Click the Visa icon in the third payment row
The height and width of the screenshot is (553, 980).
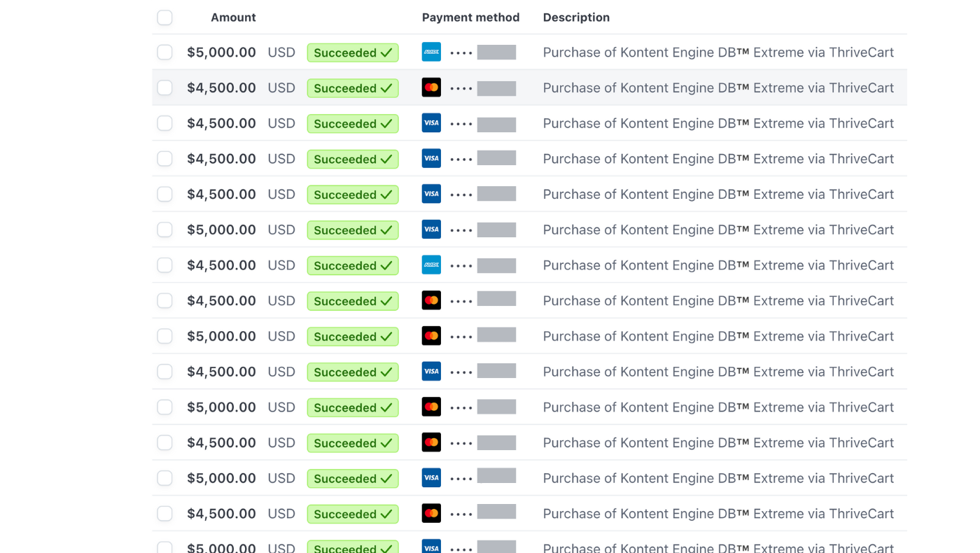coord(431,123)
